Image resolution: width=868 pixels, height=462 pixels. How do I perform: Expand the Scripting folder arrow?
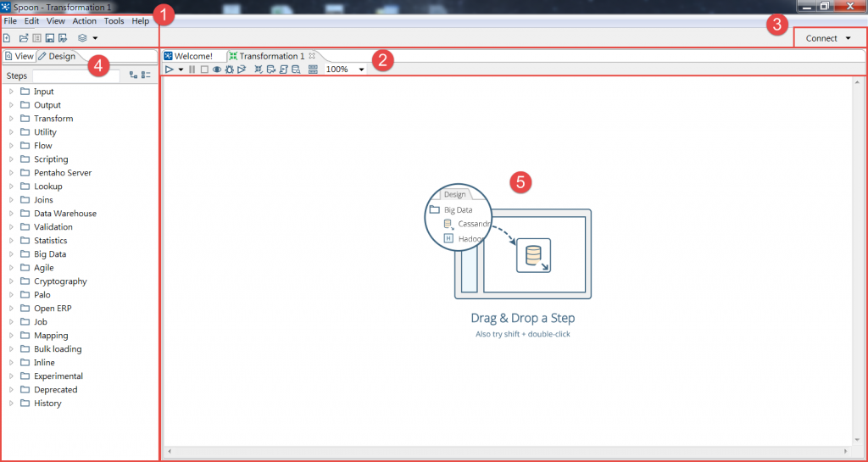coord(11,159)
